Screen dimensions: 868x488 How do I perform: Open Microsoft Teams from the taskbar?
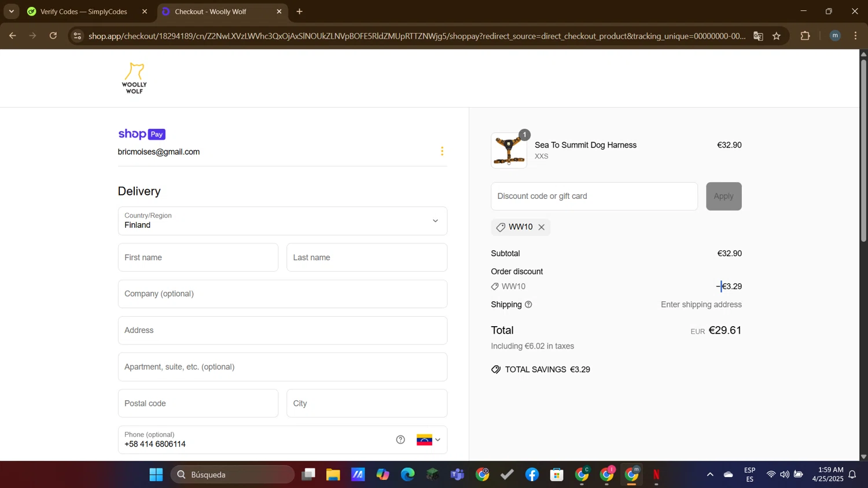click(458, 475)
